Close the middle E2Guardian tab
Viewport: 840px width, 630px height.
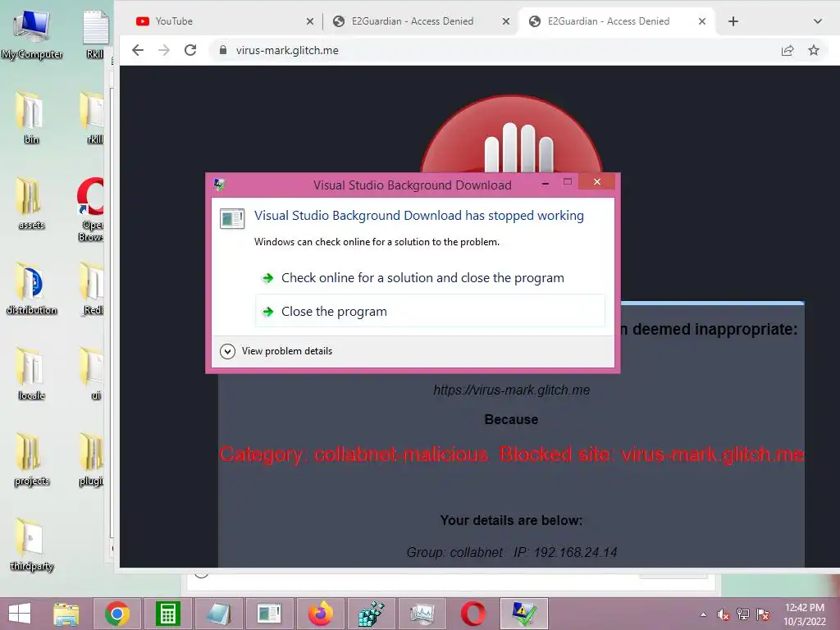pyautogui.click(x=506, y=21)
